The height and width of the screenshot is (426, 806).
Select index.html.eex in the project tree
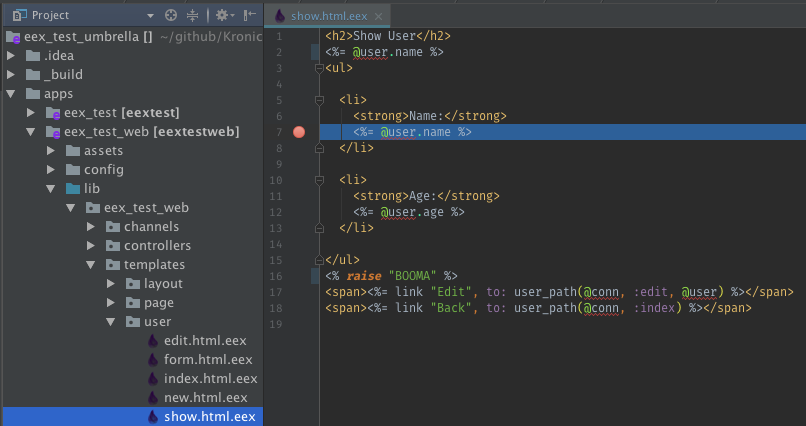(210, 379)
